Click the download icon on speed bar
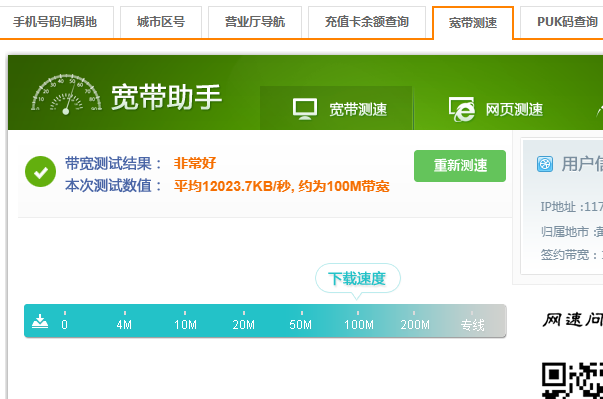The width and height of the screenshot is (603, 399). pyautogui.click(x=40, y=321)
